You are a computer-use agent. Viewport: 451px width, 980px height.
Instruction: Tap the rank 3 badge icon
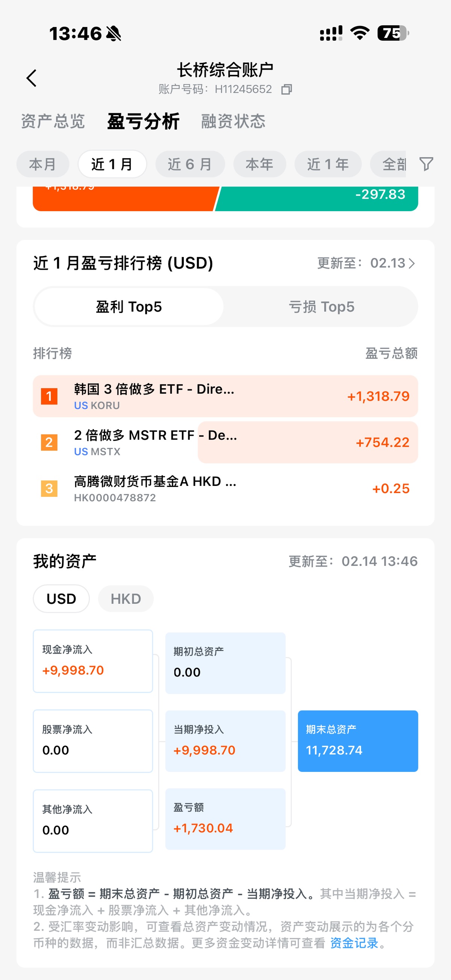point(49,488)
